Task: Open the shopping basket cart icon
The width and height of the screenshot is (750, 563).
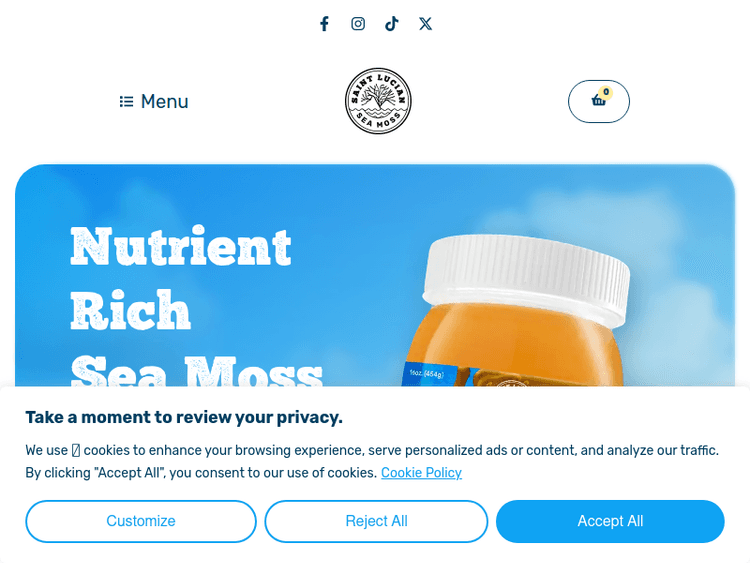Action: pyautogui.click(x=598, y=100)
